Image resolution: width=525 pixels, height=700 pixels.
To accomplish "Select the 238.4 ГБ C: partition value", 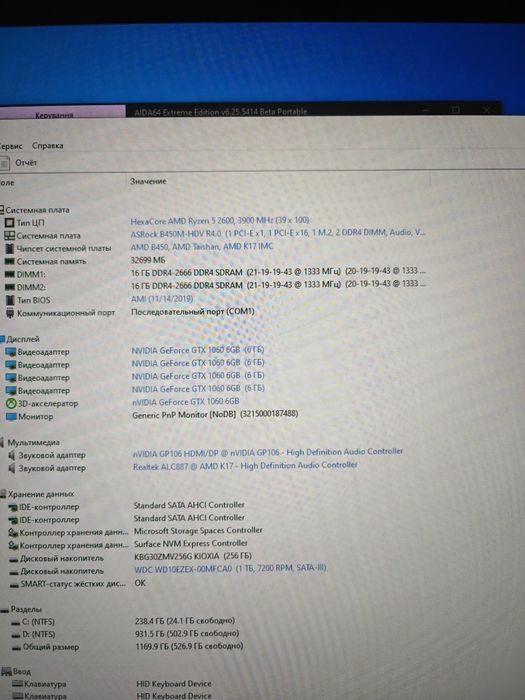I will pos(185,621).
